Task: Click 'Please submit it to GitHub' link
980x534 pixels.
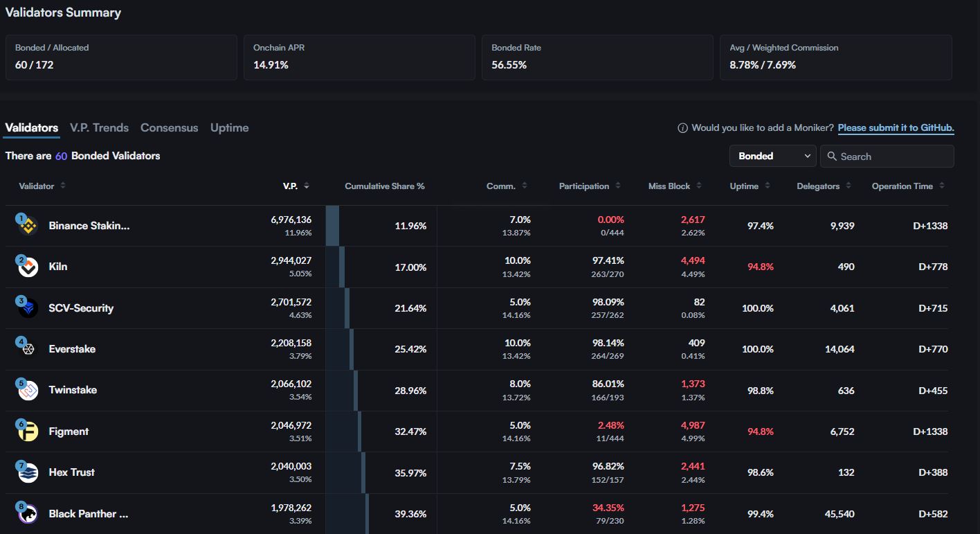Action: (896, 128)
